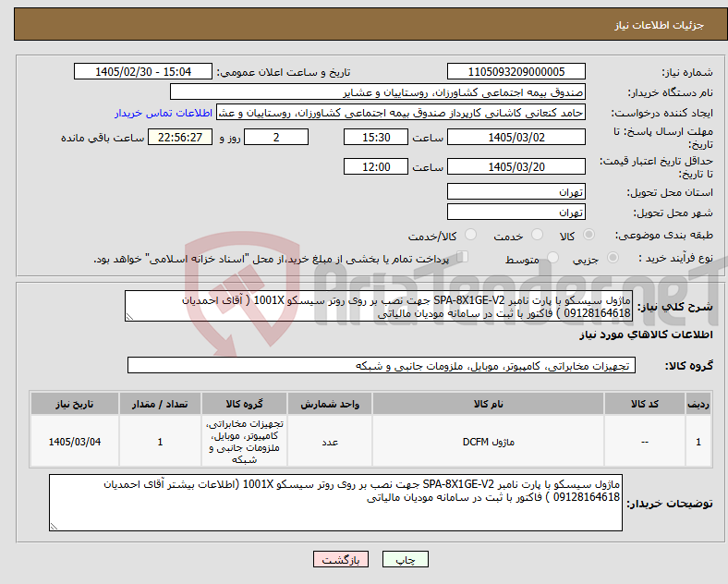Click the price validity date 1405/03/20
728x584 pixels.
(516, 166)
